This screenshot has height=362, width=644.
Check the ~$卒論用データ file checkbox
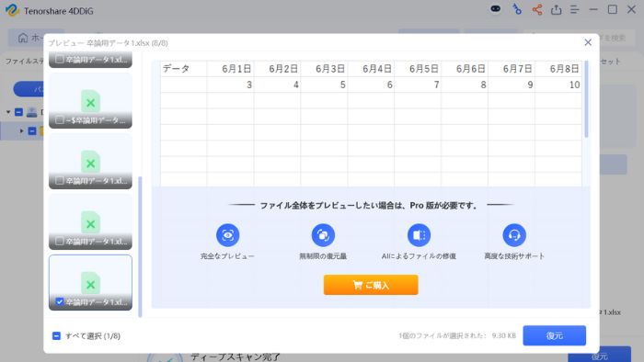tap(60, 119)
